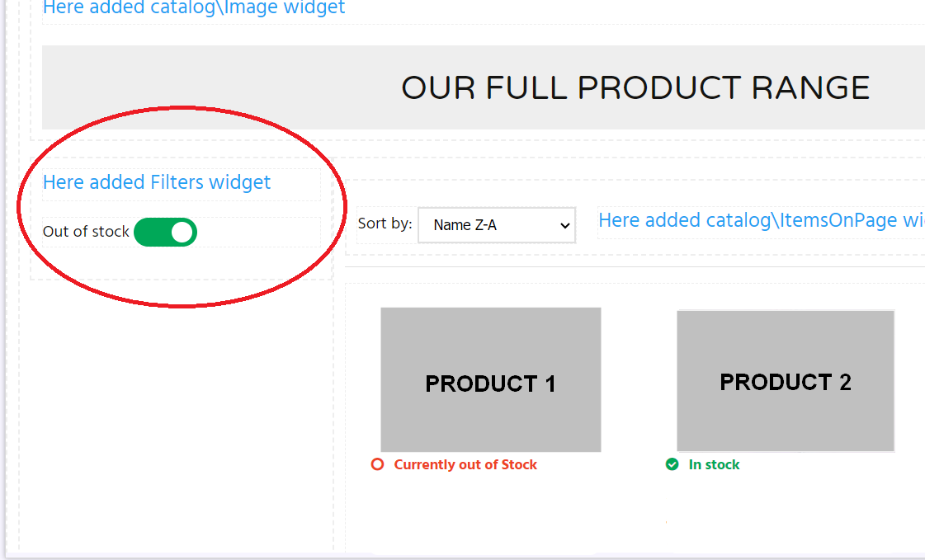The image size is (925, 560).
Task: Open the Here added Filters widget link
Action: (157, 182)
